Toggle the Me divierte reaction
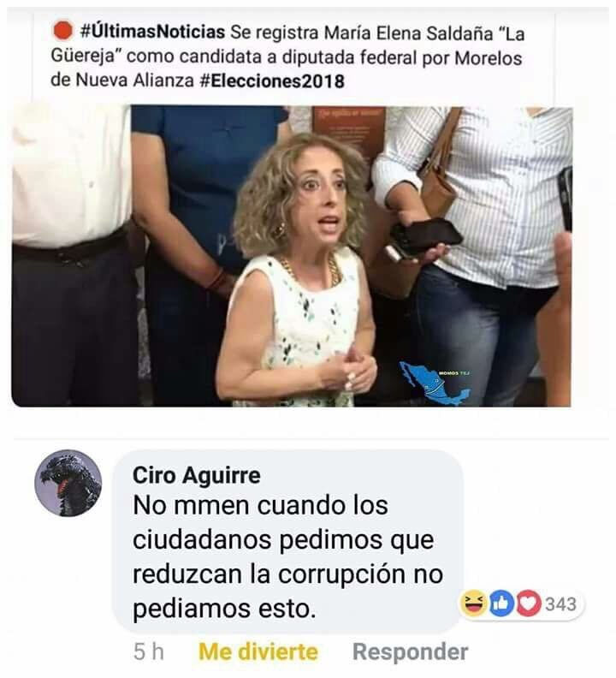Image resolution: width=616 pixels, height=678 pixels. 258,651
